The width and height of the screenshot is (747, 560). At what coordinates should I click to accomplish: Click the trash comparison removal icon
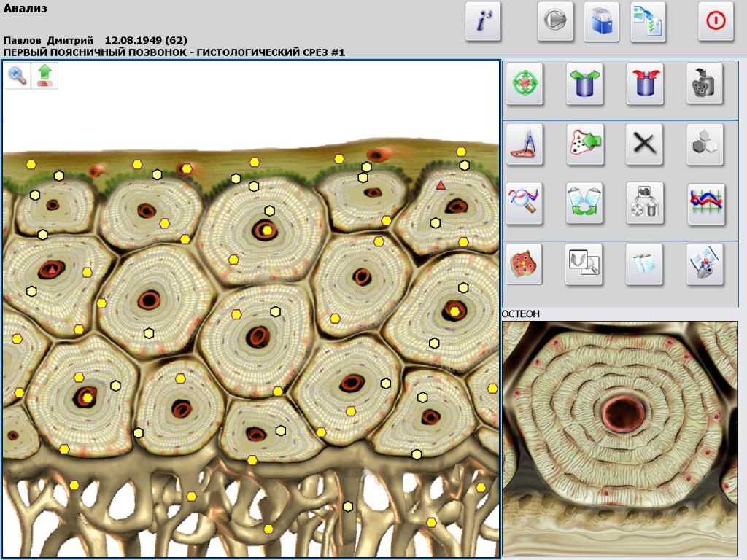click(646, 204)
